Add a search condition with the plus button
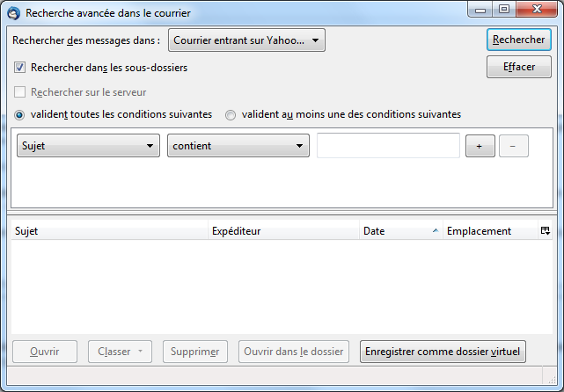564x392 pixels. (x=480, y=146)
